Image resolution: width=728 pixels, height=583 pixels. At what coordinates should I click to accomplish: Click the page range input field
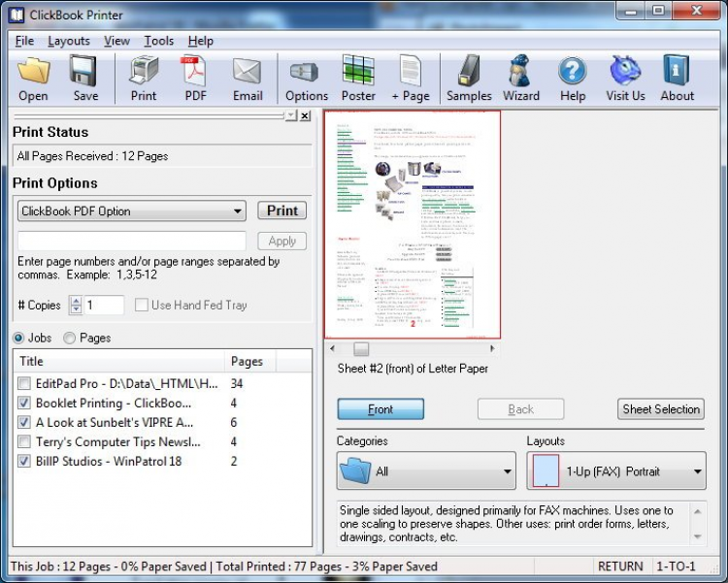(x=132, y=241)
